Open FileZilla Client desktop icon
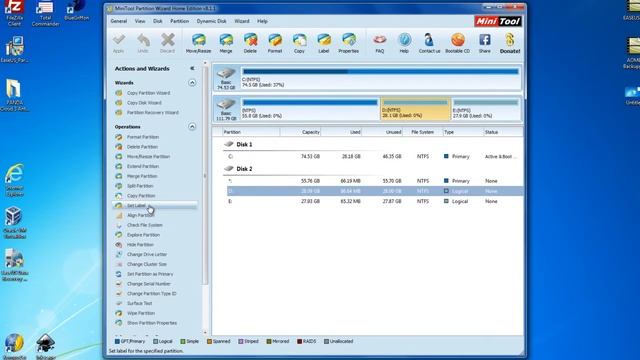This screenshot has height=360, width=640. click(x=14, y=13)
